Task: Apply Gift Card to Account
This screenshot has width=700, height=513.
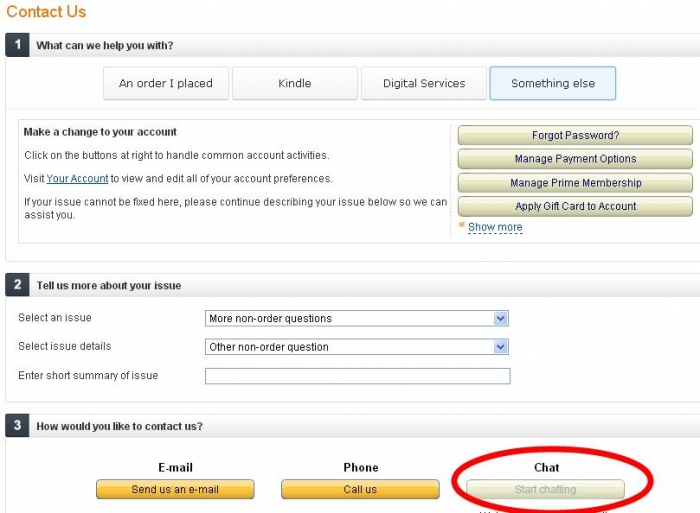Action: (x=575, y=206)
